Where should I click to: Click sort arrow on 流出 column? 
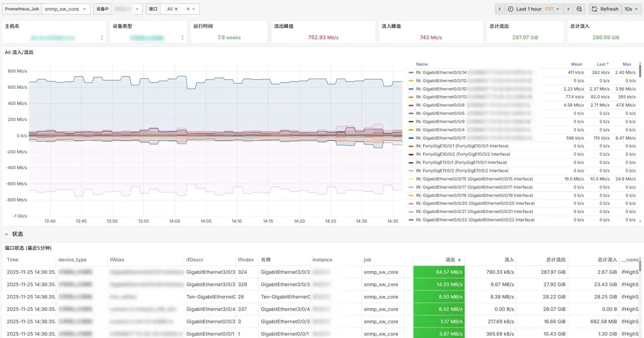pos(459,260)
